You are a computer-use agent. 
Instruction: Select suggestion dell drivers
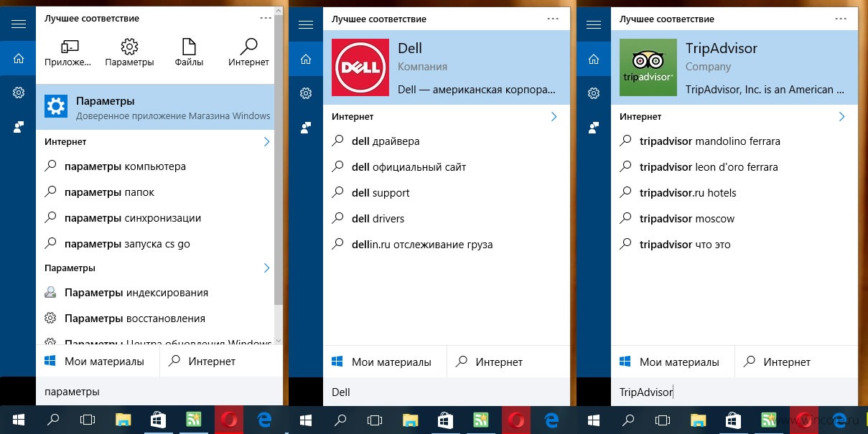pyautogui.click(x=447, y=219)
